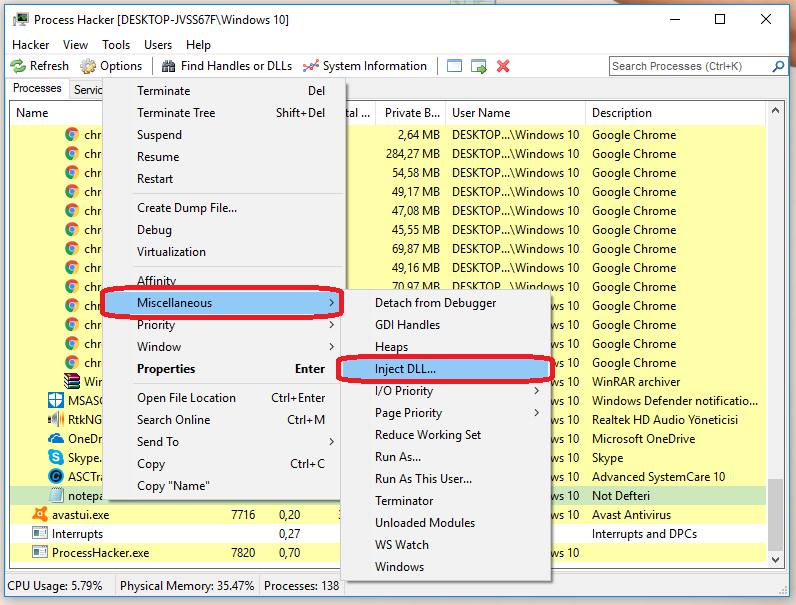Click the red X terminate window icon
Viewport: 796px width, 605px height.
click(503, 66)
